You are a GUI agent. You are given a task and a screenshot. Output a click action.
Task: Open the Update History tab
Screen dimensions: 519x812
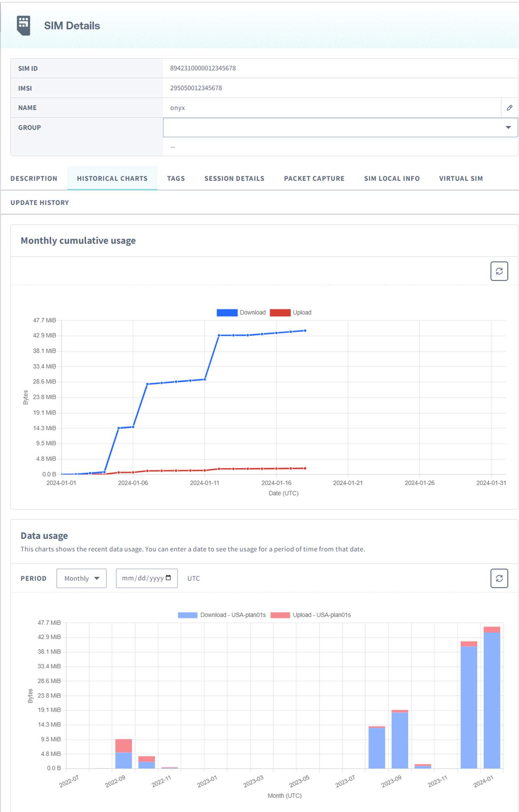40,203
